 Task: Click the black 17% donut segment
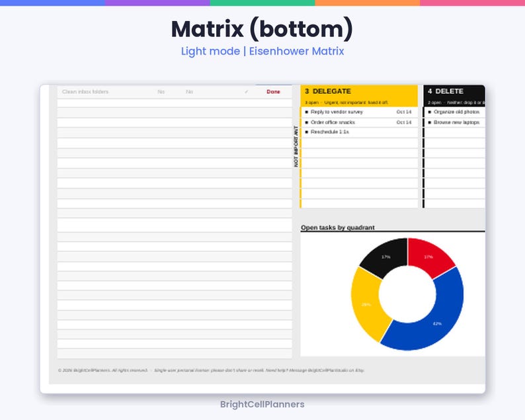tap(385, 256)
